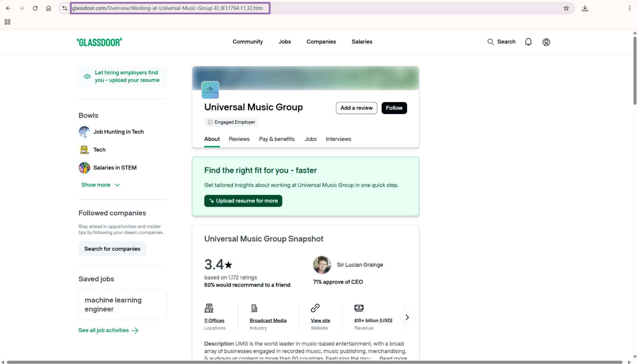Click the Salaries in STEM bowl avatar

[84, 168]
